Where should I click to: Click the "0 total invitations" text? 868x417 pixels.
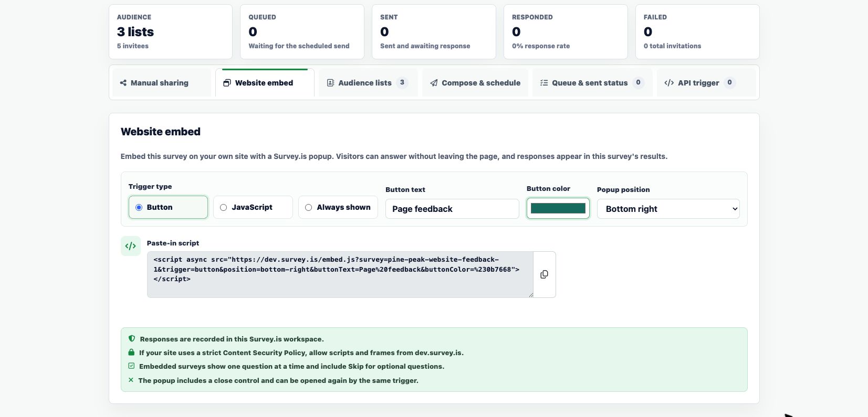672,46
